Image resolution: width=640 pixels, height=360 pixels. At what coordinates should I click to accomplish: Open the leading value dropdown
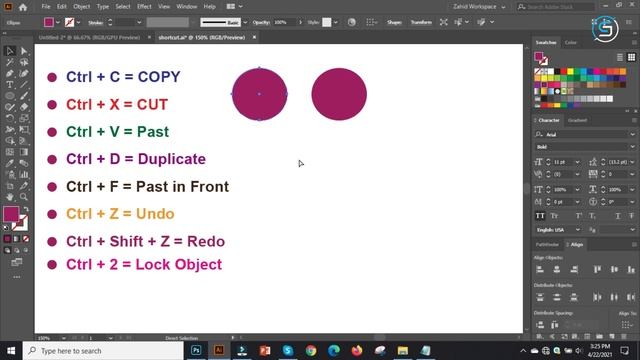(x=632, y=162)
